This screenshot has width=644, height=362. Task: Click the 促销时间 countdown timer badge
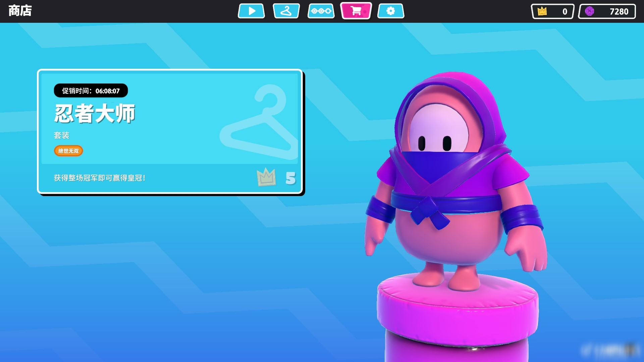(x=91, y=91)
